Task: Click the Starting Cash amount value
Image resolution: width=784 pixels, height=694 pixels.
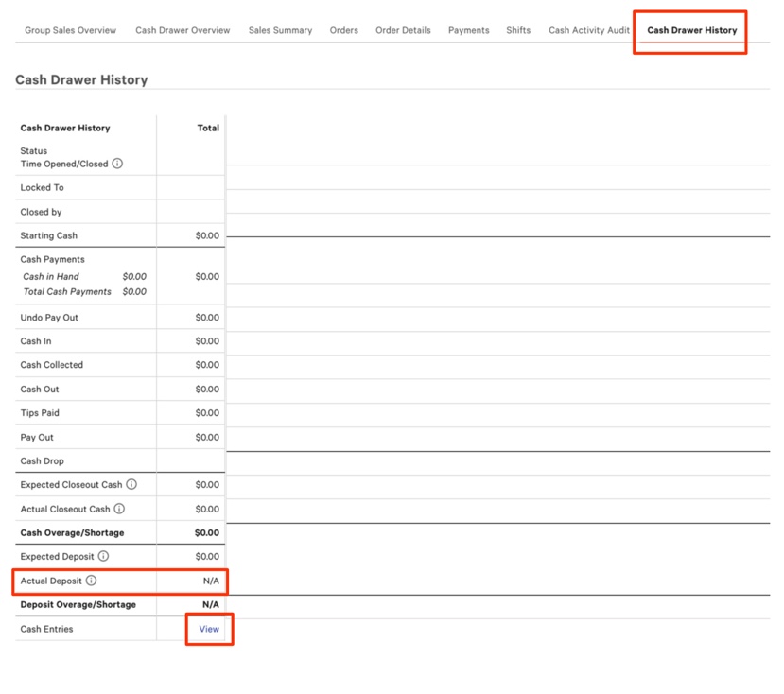Action: pyautogui.click(x=208, y=235)
